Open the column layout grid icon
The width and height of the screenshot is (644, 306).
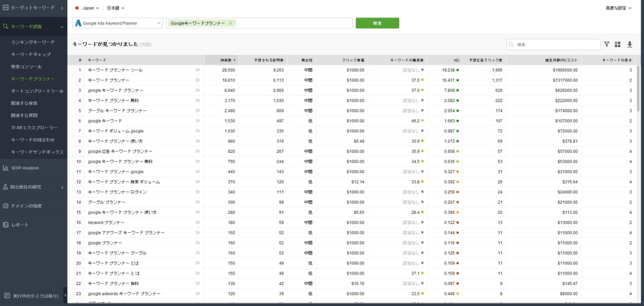coord(618,45)
